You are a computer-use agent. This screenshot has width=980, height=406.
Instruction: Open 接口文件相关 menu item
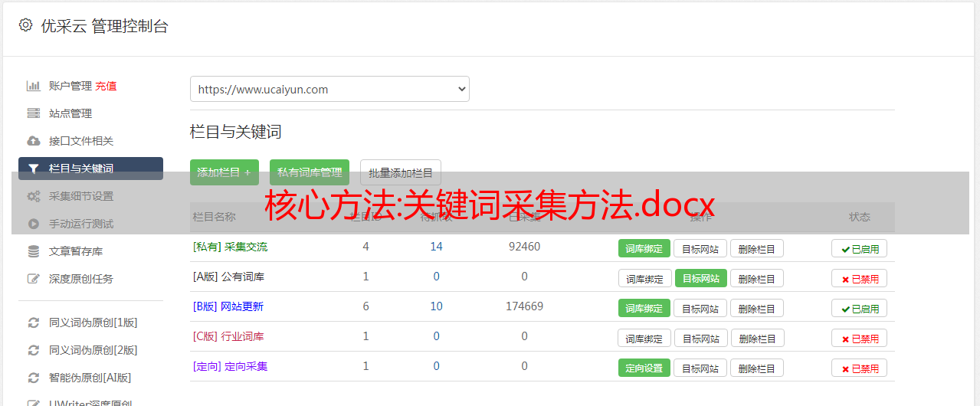point(81,141)
